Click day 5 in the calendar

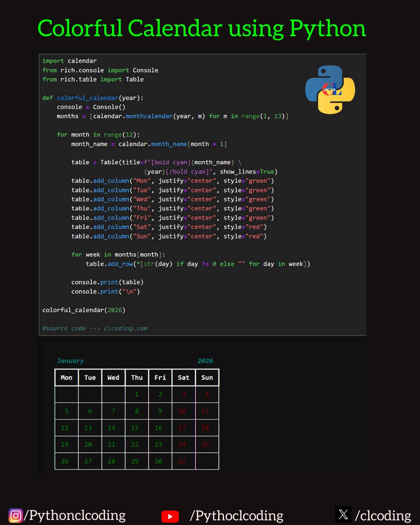tap(66, 411)
